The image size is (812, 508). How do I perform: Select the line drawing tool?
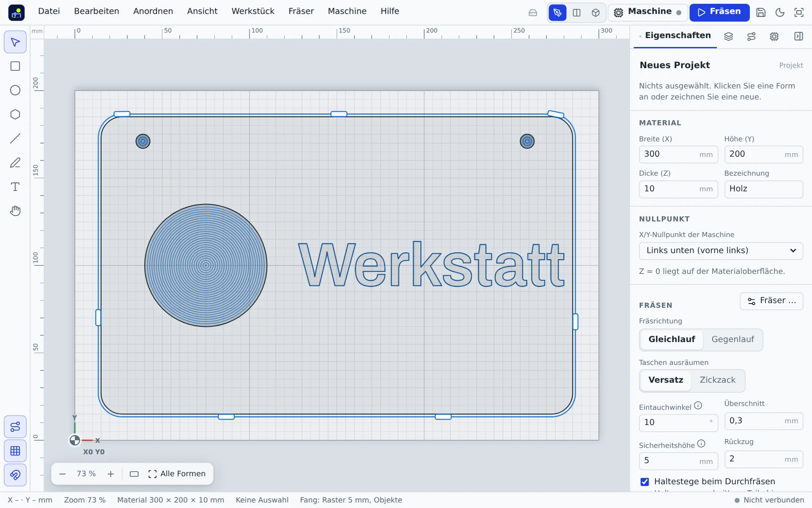pyautogui.click(x=15, y=138)
